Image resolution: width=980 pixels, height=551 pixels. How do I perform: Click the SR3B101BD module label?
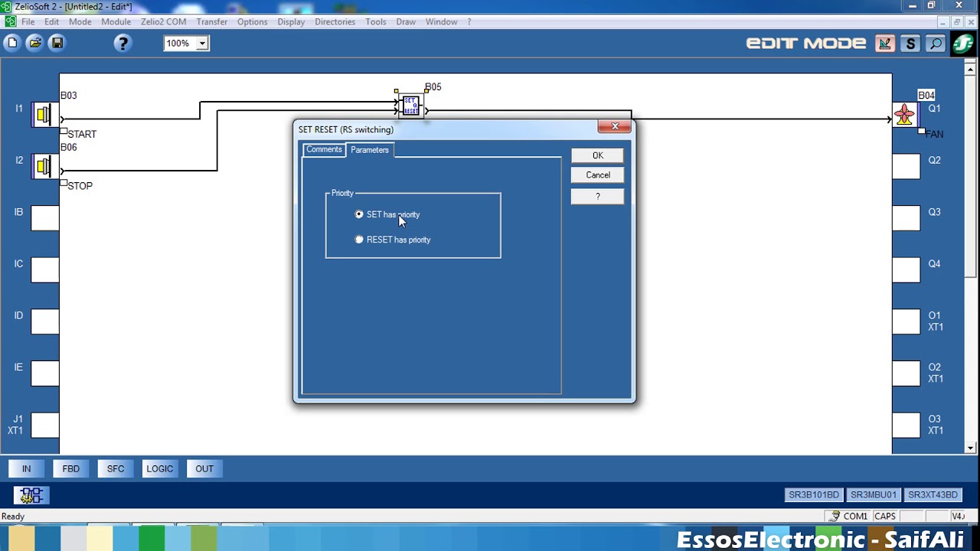(814, 495)
